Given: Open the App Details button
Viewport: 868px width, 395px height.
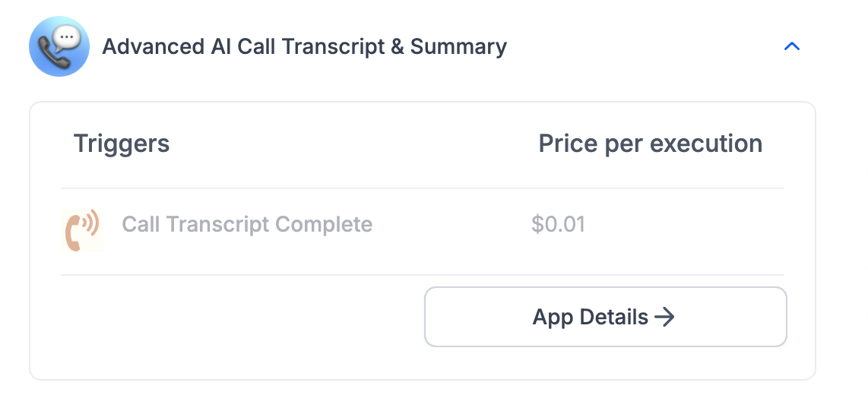Looking at the screenshot, I should pyautogui.click(x=606, y=317).
